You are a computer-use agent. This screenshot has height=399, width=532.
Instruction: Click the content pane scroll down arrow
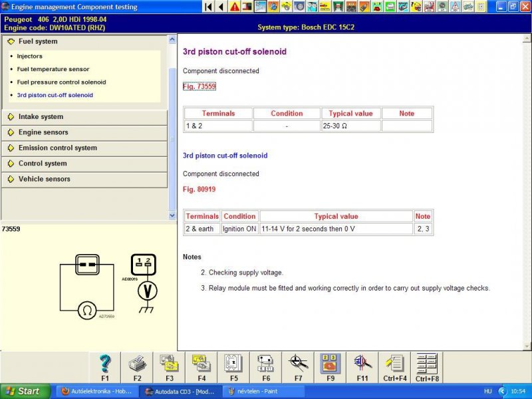click(x=527, y=346)
